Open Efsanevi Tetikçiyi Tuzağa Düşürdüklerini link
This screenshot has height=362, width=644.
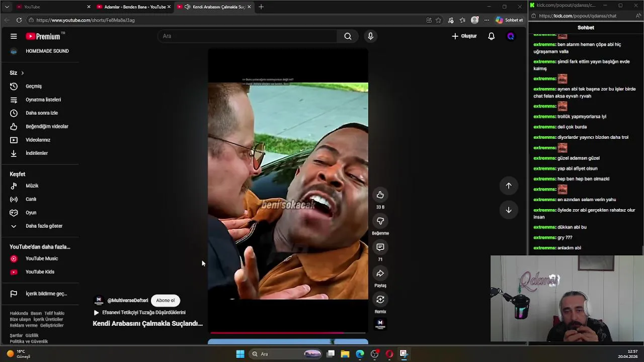click(144, 312)
